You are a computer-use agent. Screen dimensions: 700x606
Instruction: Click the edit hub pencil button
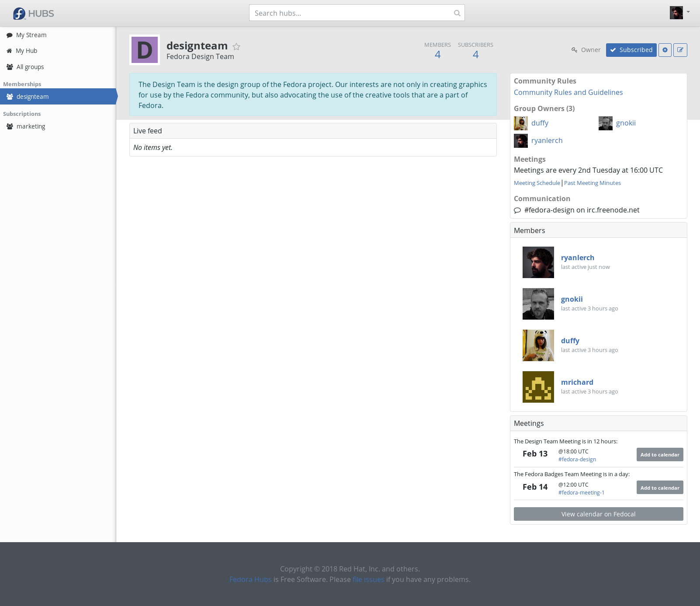[x=680, y=50]
